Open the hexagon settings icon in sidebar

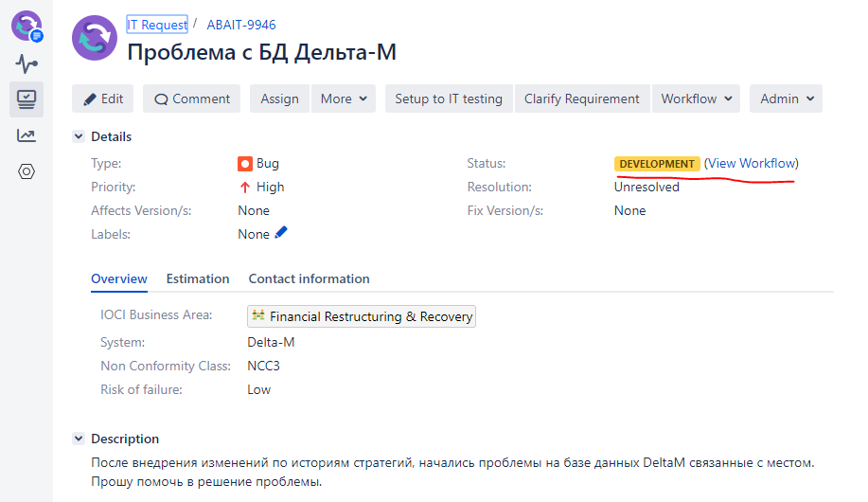click(x=27, y=171)
